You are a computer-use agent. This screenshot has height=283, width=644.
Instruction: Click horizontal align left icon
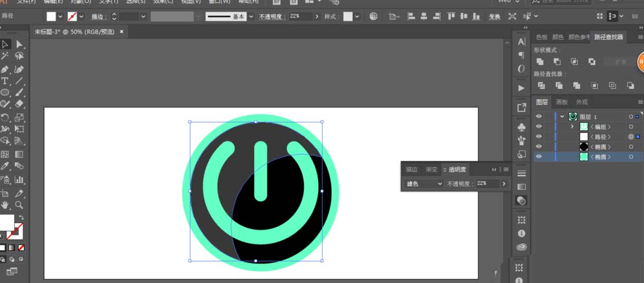[410, 17]
